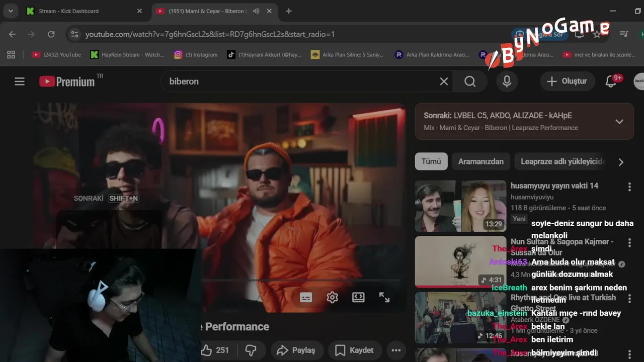644x362 pixels.
Task: Click the 'husamyuyu yayın vakti 14' title
Action: pos(554,186)
